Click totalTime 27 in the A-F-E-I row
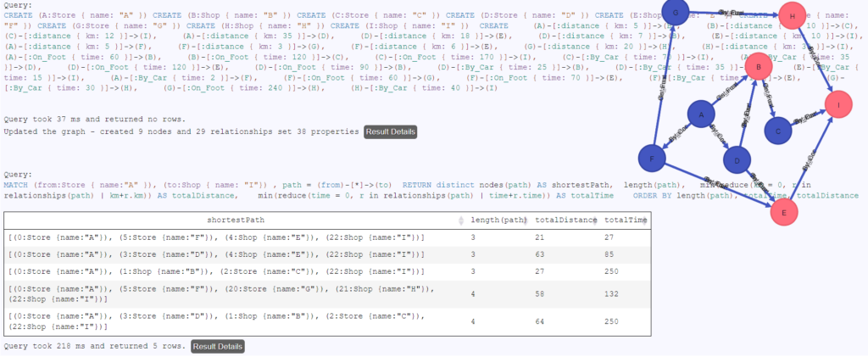Image resolution: width=868 pixels, height=357 pixels. (609, 237)
